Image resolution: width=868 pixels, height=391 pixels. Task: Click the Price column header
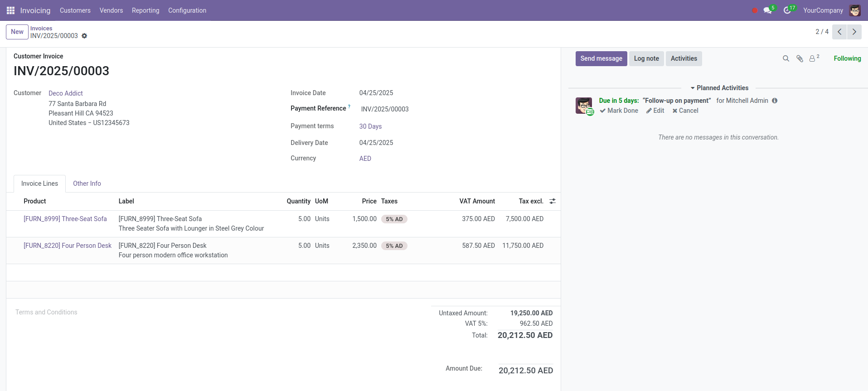[x=369, y=201]
